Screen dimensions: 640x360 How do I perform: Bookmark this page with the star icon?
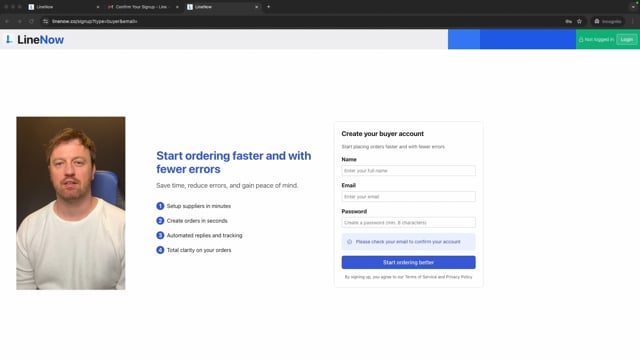(x=579, y=21)
